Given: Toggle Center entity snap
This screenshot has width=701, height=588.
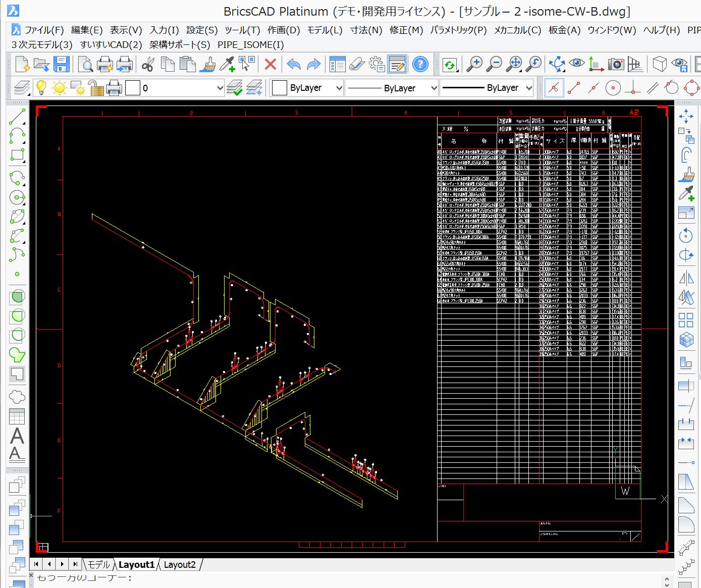Looking at the screenshot, I should 613,88.
